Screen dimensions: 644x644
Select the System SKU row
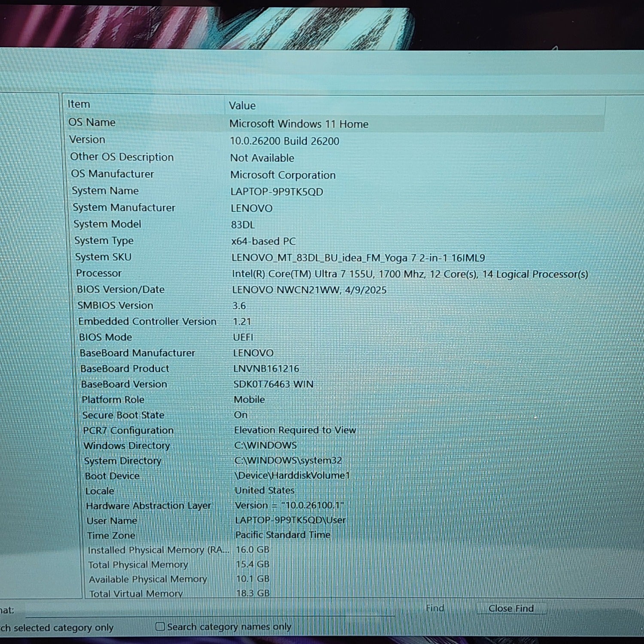click(x=103, y=257)
